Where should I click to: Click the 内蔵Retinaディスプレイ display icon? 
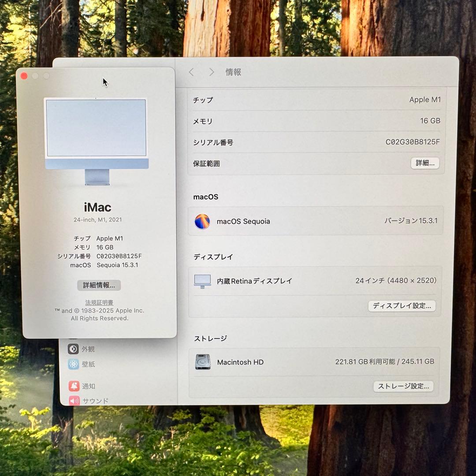pos(202,281)
